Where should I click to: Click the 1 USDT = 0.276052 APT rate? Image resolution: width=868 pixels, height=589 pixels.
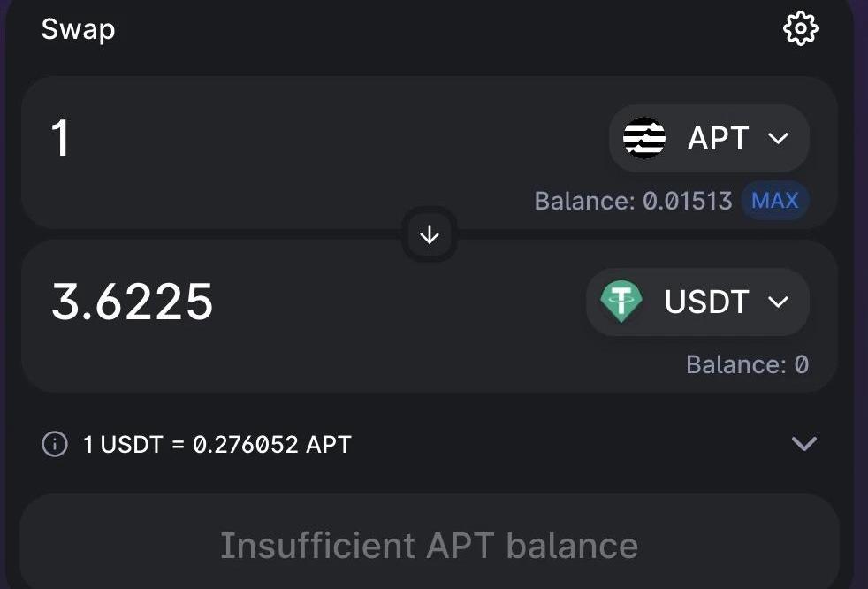(x=217, y=444)
